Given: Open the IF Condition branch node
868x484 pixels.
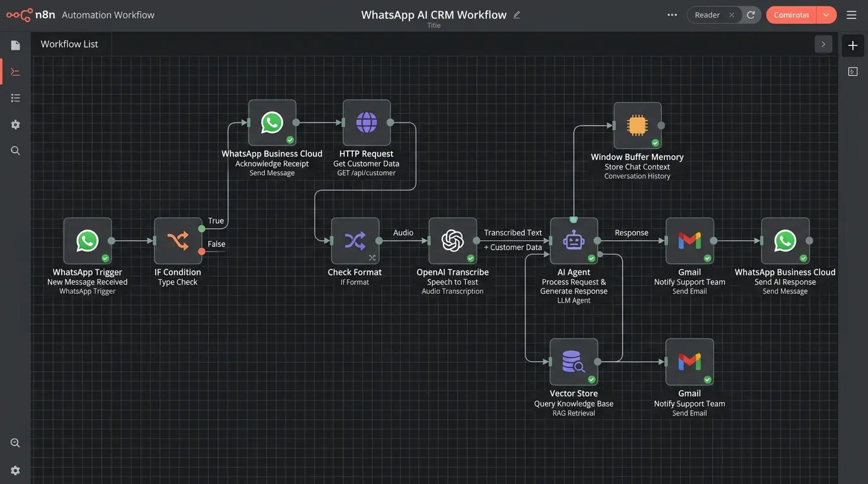Looking at the screenshot, I should [x=177, y=239].
